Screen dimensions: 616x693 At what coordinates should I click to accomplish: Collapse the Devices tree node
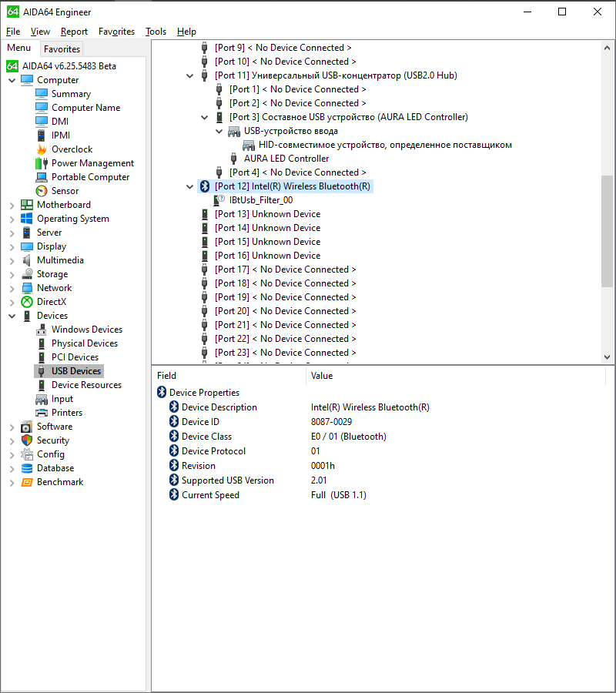point(12,316)
